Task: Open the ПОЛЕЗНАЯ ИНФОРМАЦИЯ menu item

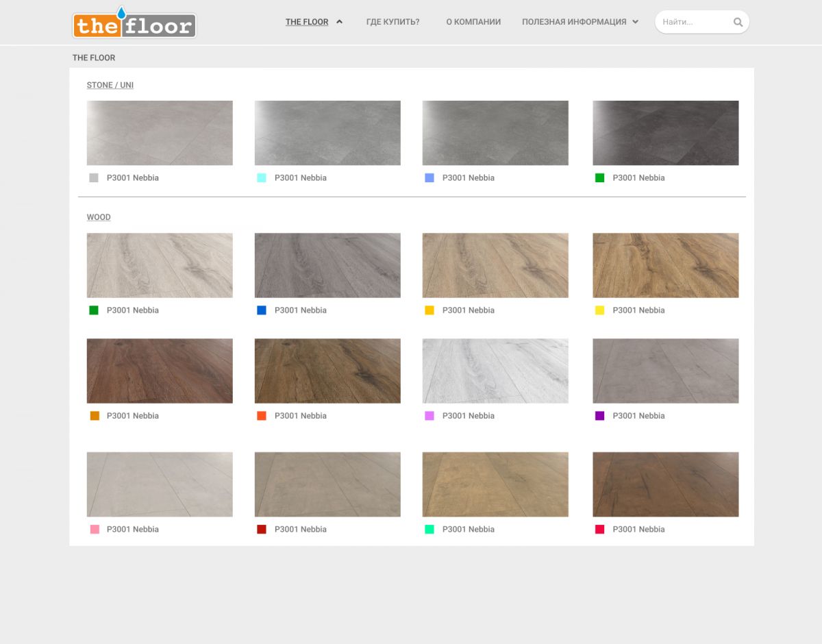Action: click(574, 22)
